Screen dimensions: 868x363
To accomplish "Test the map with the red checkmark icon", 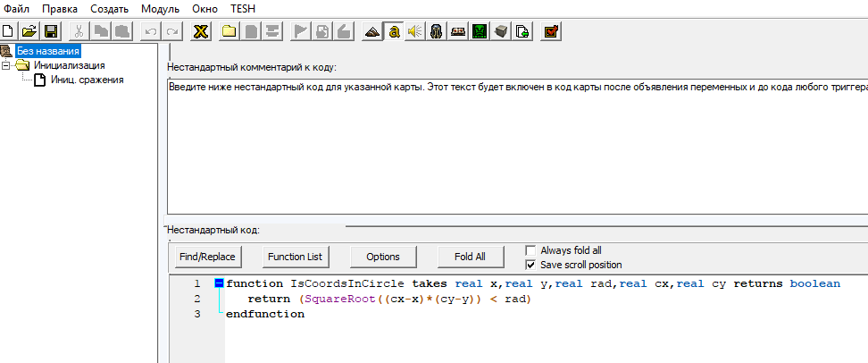I will pos(551,31).
